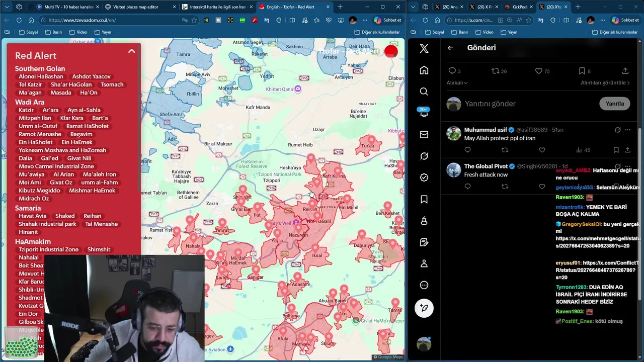Click Ramat HaShofet in the Wadi Ara list
Screen dimensions: 644x362
tap(88, 126)
